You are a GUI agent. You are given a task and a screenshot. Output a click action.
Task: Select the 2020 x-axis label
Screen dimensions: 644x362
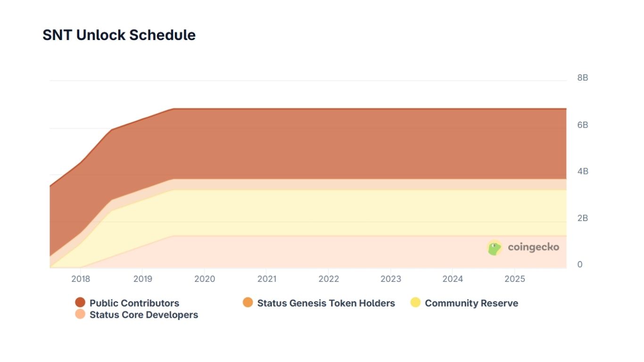(x=205, y=279)
